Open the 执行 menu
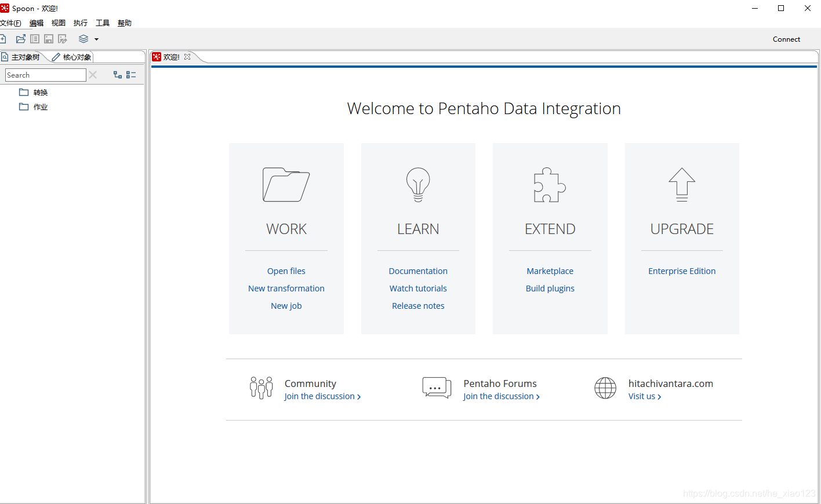821x504 pixels. 81,23
